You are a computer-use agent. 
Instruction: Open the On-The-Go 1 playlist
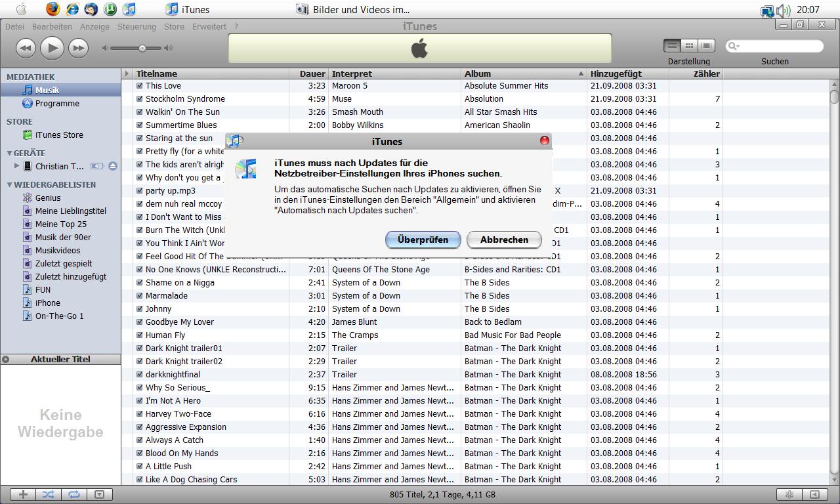click(x=60, y=316)
